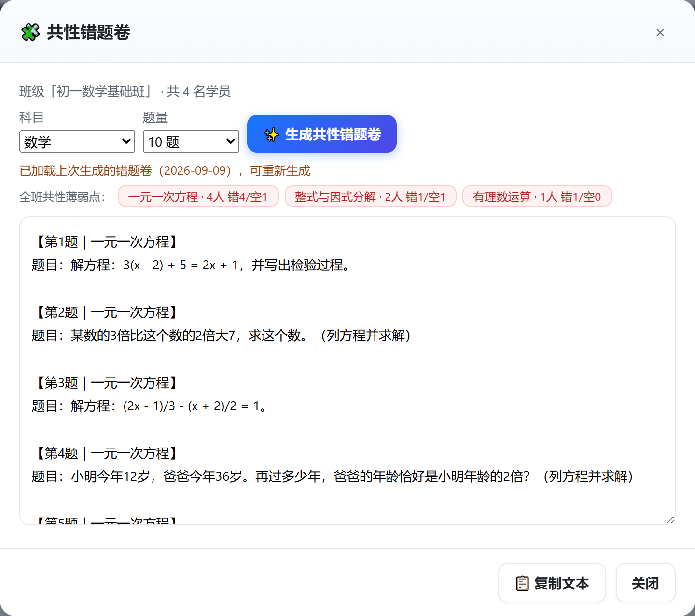Screen dimensions: 695x616
Task: Click the 生成共性错题卷 button
Action: 322,134
